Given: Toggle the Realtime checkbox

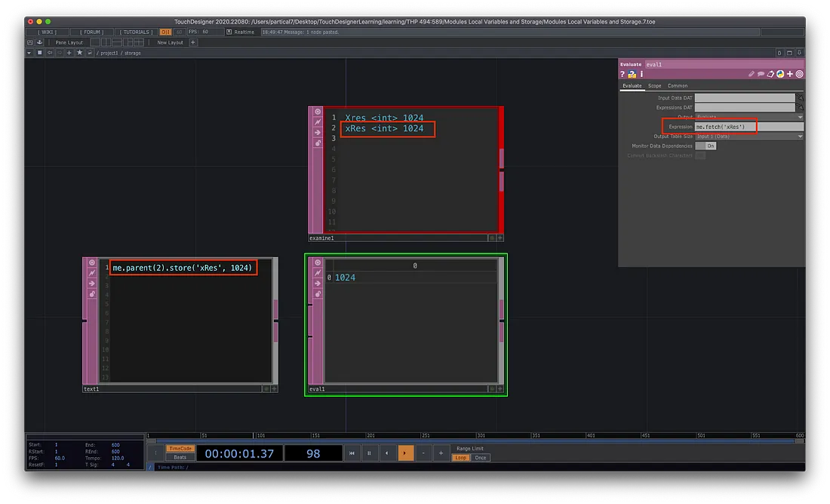Looking at the screenshot, I should tap(229, 32).
